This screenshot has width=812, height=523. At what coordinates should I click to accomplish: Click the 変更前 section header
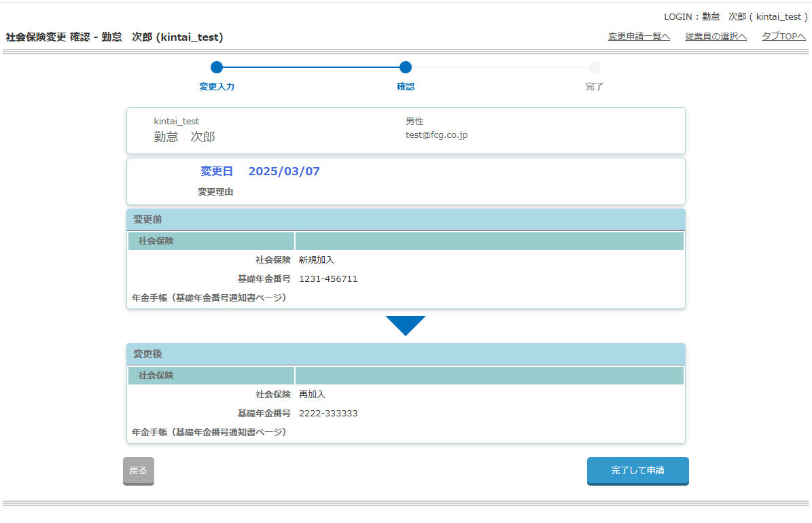[x=147, y=219]
